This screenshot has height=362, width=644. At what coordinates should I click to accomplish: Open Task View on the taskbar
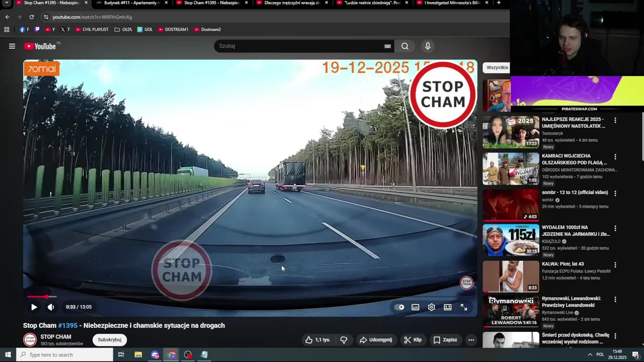coord(121,355)
